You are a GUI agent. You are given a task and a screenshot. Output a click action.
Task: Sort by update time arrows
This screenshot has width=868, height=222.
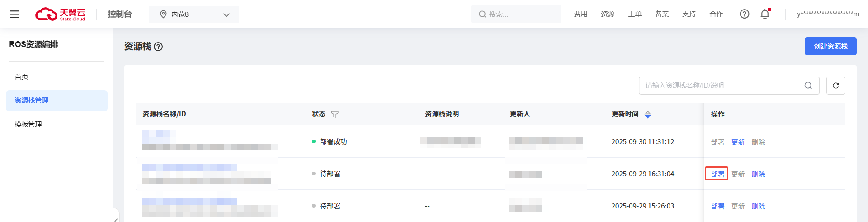coord(648,115)
